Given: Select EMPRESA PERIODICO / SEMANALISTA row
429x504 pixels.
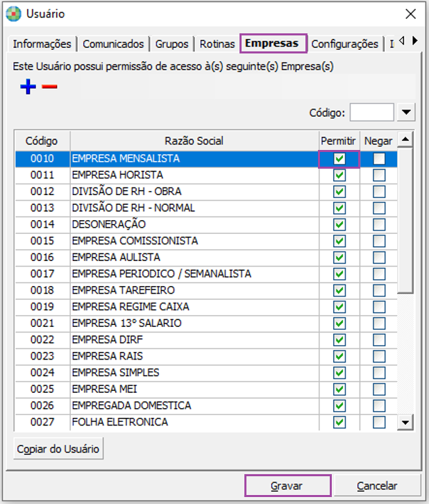Looking at the screenshot, I should 206,274.
